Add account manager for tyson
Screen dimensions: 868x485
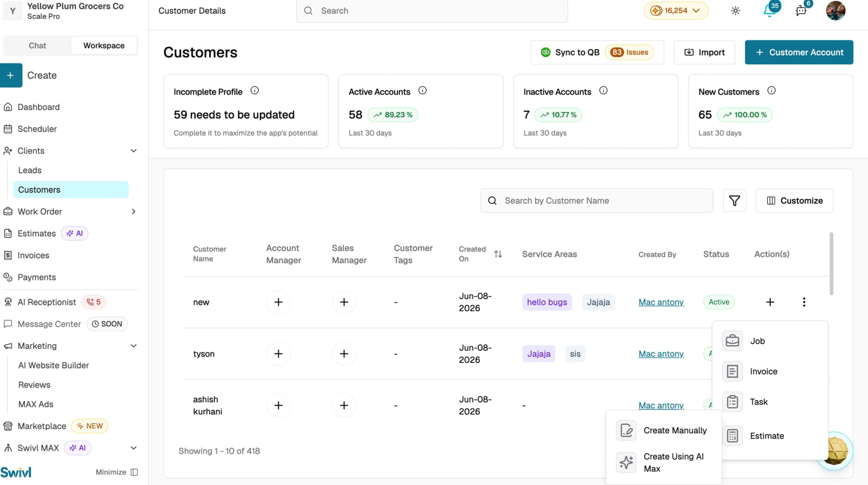[278, 354]
